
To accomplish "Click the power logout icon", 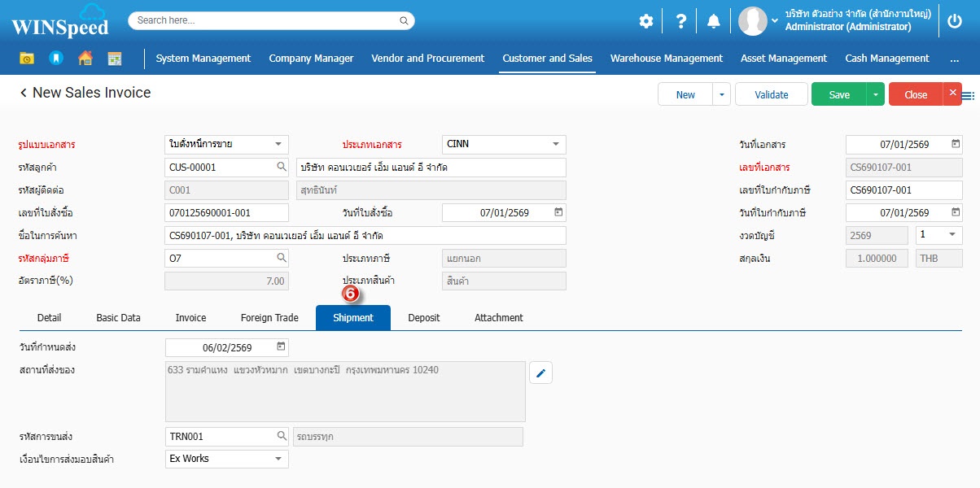I will click(955, 21).
